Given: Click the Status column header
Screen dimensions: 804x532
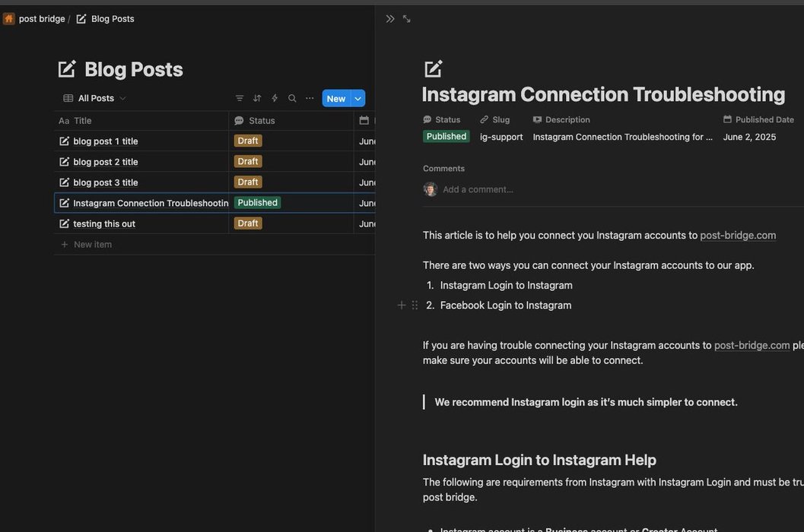Looking at the screenshot, I should tap(261, 121).
